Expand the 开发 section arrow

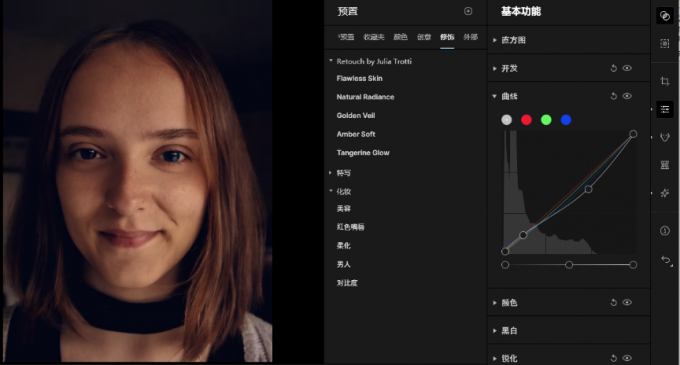494,68
